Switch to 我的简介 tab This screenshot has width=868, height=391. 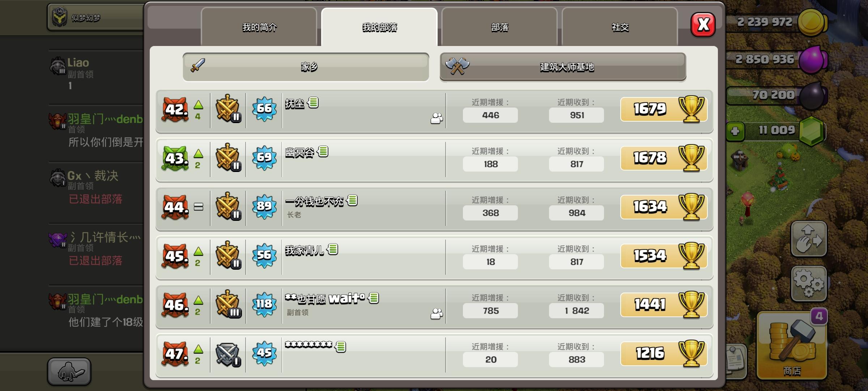[259, 27]
